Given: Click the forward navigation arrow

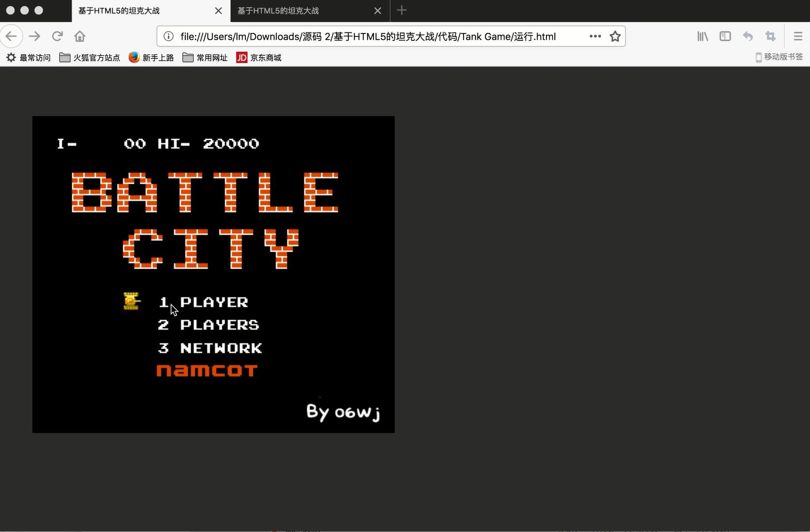Looking at the screenshot, I should (x=34, y=36).
